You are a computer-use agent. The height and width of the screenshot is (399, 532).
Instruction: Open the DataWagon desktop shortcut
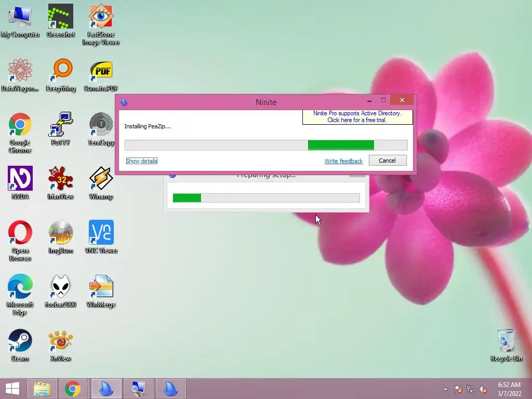(20, 75)
